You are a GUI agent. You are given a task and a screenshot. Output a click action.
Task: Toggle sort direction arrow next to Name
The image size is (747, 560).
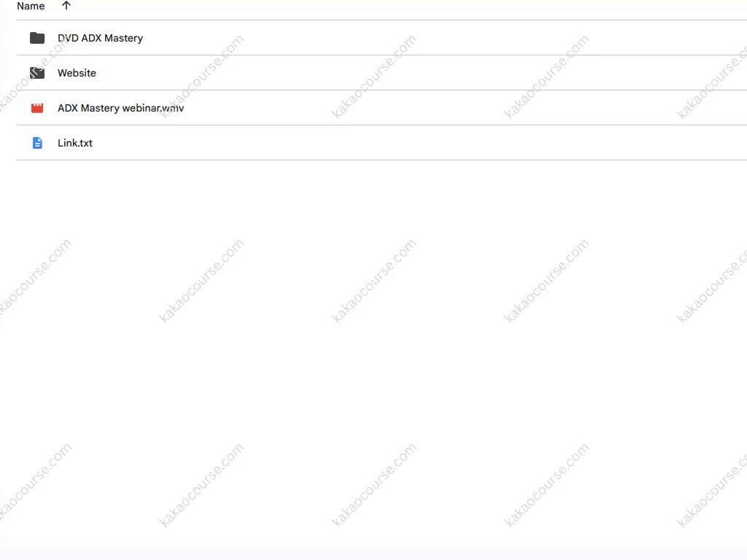point(66,6)
